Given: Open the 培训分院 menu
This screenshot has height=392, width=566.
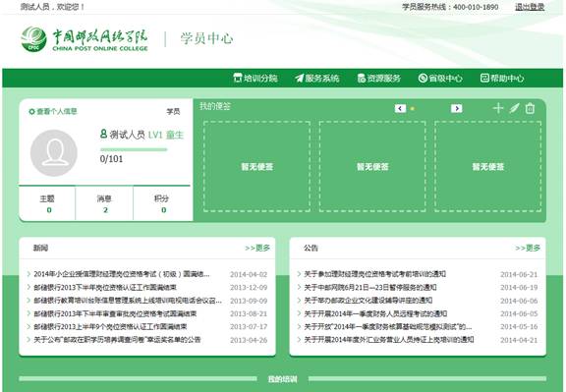Looking at the screenshot, I should click(255, 78).
